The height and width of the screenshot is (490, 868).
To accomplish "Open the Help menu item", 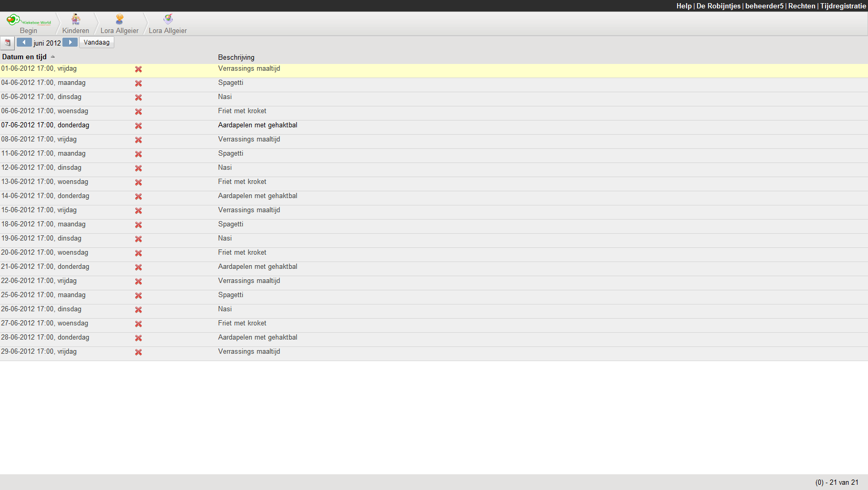I will click(683, 6).
